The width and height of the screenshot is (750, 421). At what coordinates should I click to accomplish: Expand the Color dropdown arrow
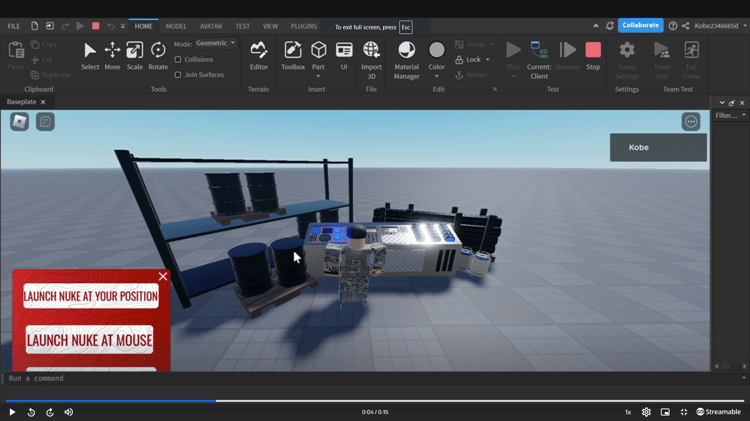[x=436, y=76]
